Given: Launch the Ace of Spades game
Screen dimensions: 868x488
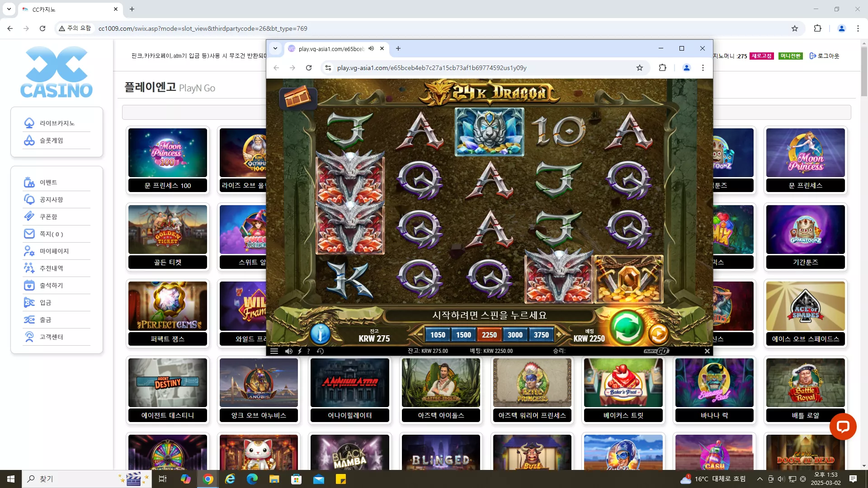Looking at the screenshot, I should point(806,306).
